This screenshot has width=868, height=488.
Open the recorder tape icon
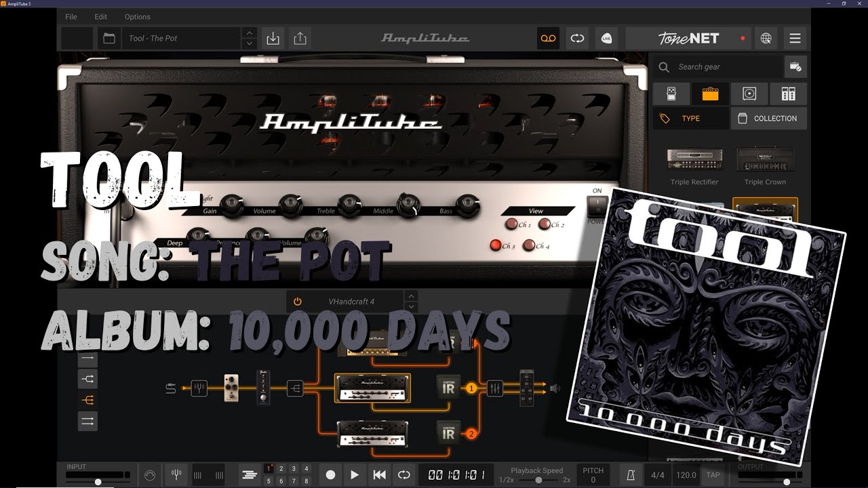[548, 39]
